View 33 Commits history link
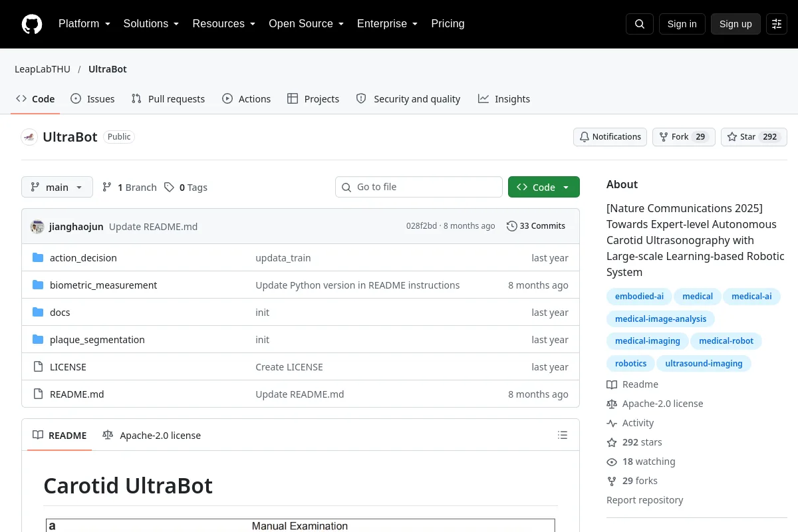 pyautogui.click(x=536, y=226)
